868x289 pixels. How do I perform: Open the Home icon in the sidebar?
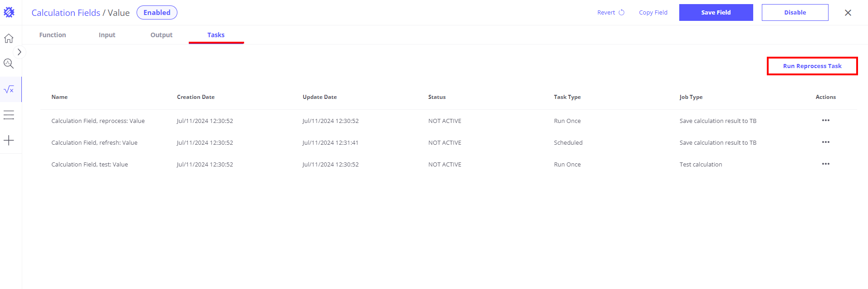tap(9, 39)
